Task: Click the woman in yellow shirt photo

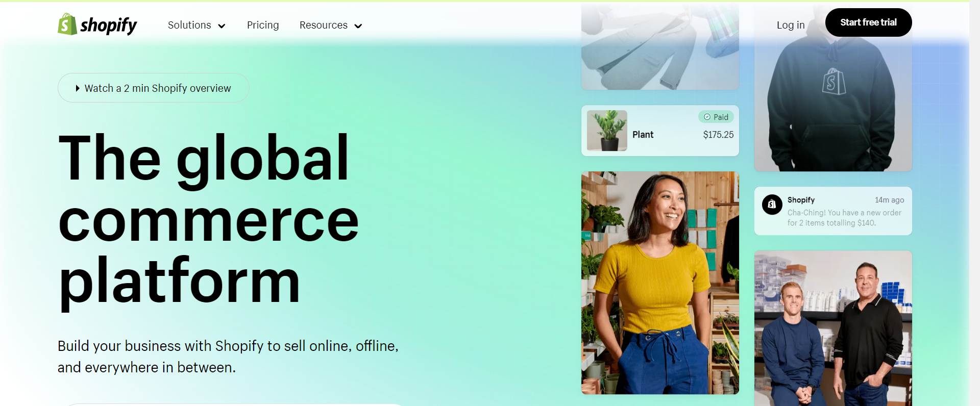Action: [660, 283]
